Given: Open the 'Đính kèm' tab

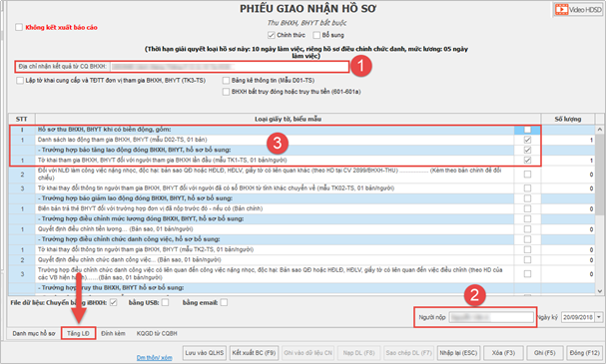Looking at the screenshot, I should (x=113, y=333).
